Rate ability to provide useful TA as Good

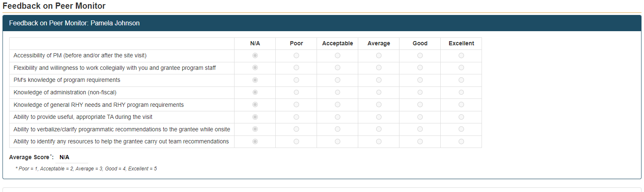[x=420, y=117]
